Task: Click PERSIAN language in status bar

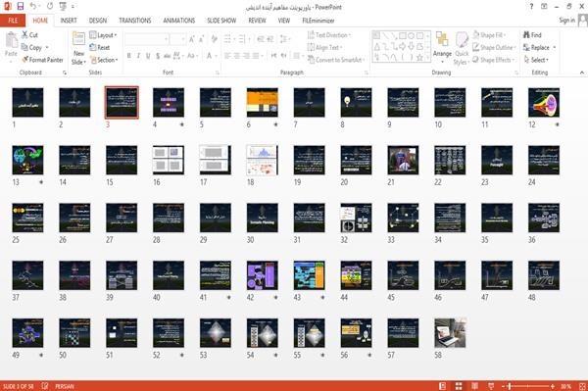Action: click(65, 386)
